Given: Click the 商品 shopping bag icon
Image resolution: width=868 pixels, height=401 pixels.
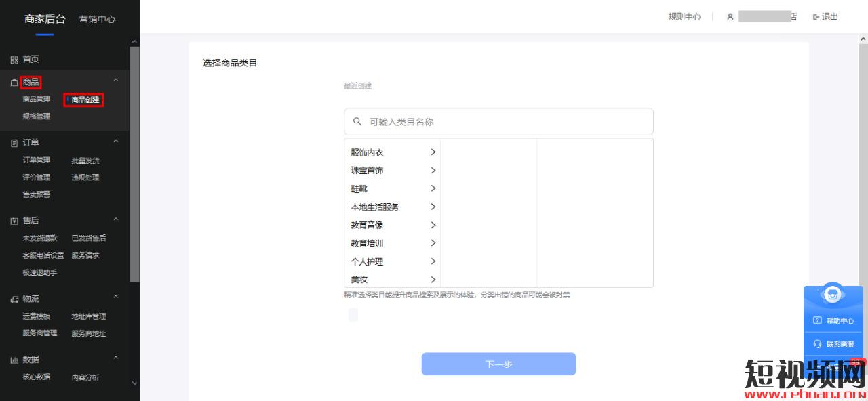Looking at the screenshot, I should (x=14, y=83).
